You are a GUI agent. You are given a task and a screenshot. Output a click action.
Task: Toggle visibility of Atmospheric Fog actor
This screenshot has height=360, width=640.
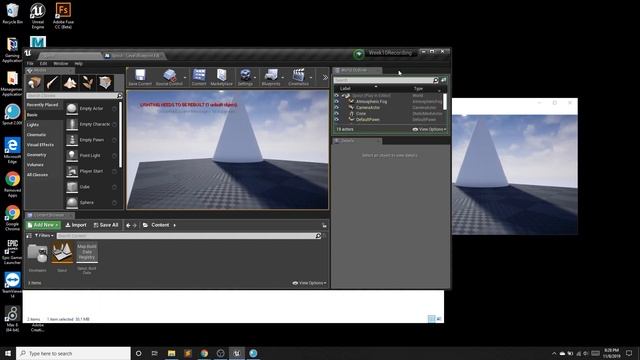pos(337,102)
